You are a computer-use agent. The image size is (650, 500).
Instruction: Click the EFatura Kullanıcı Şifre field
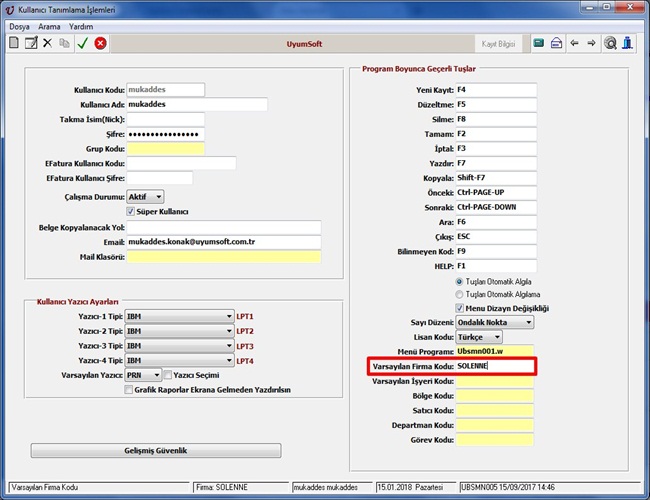pyautogui.click(x=160, y=178)
